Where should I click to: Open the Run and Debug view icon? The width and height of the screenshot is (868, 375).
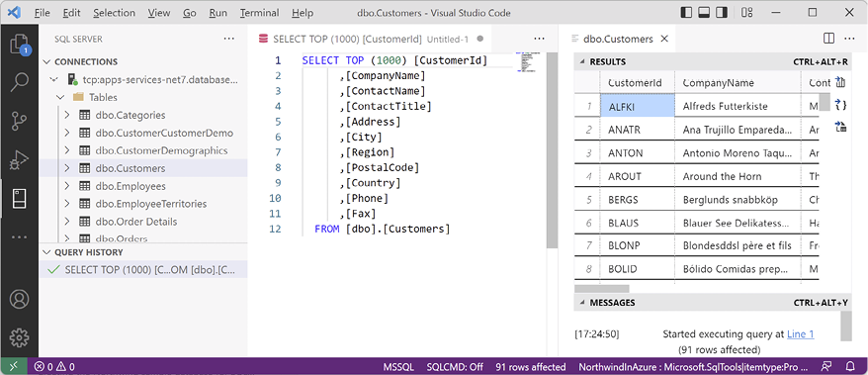pyautogui.click(x=20, y=159)
